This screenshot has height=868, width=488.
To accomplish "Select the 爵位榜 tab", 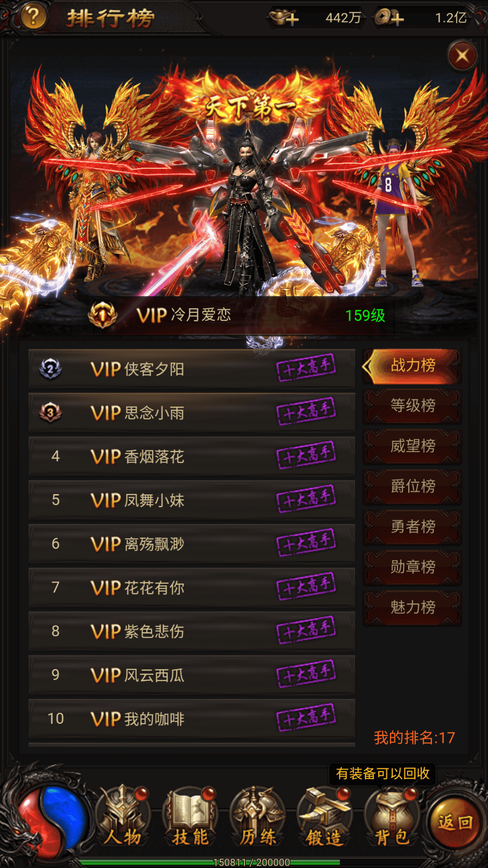I will 412,486.
